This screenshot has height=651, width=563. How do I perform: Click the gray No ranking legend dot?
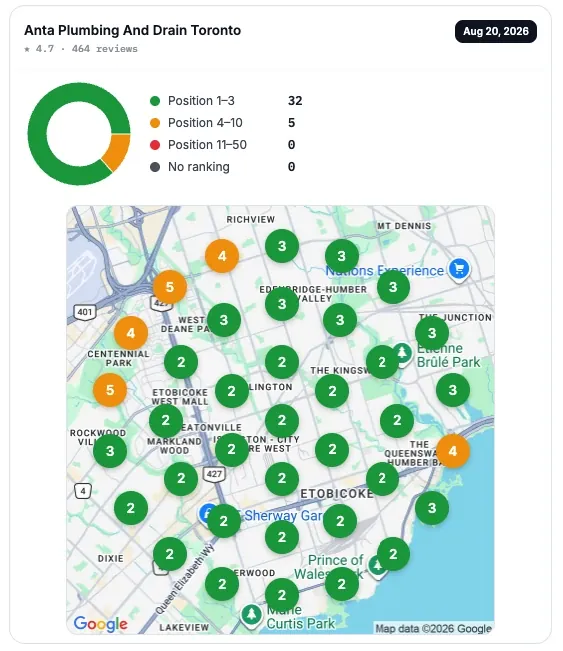[155, 167]
